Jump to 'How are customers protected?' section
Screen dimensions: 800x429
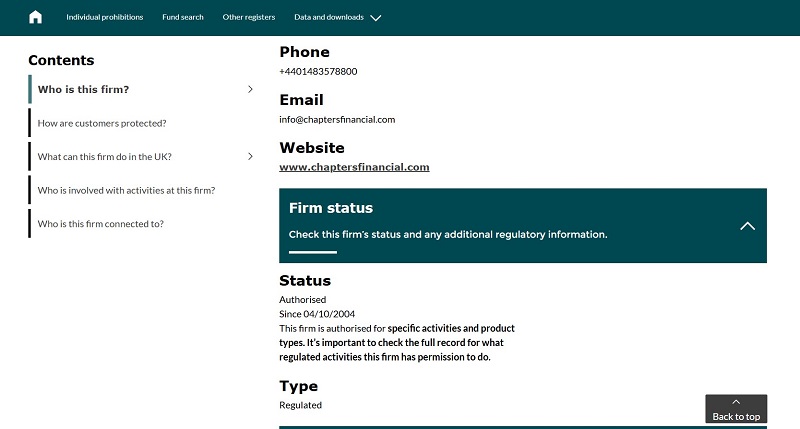[101, 123]
